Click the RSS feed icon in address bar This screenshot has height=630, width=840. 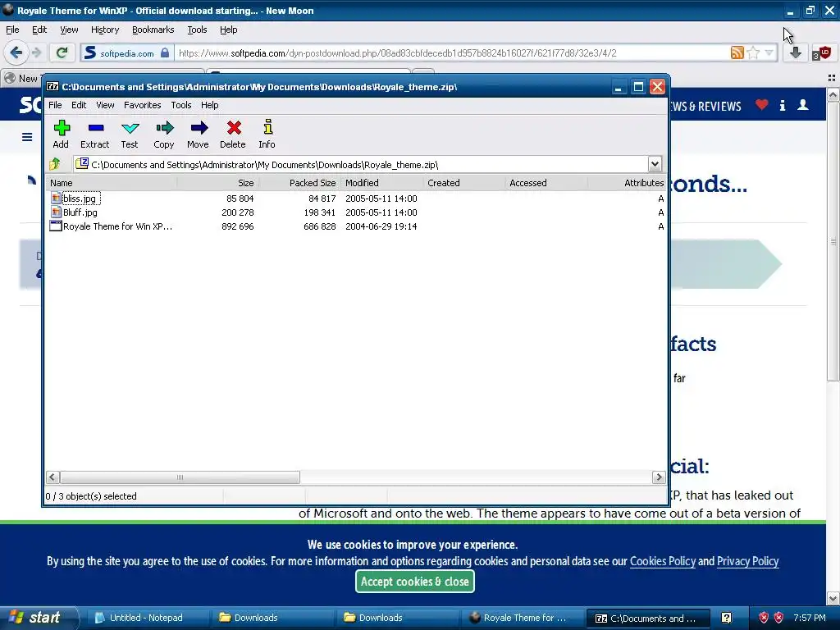(737, 52)
